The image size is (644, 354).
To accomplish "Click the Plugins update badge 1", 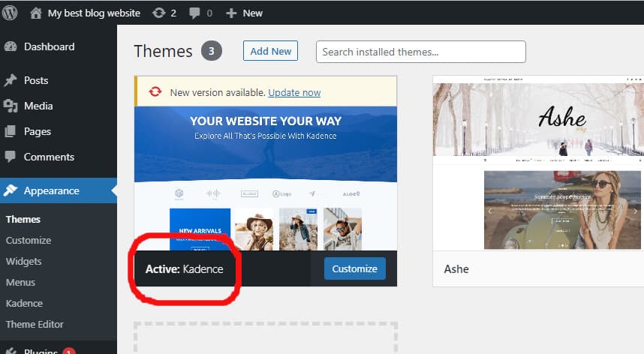I will [x=69, y=351].
